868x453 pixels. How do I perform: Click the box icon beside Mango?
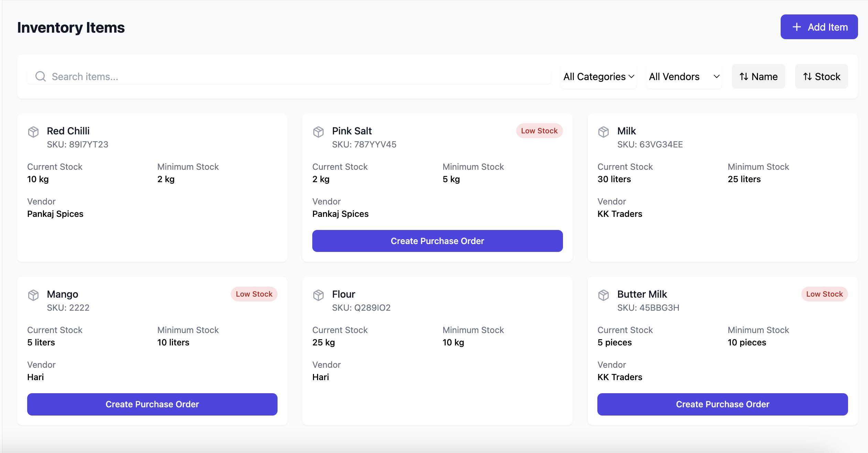[x=33, y=295]
